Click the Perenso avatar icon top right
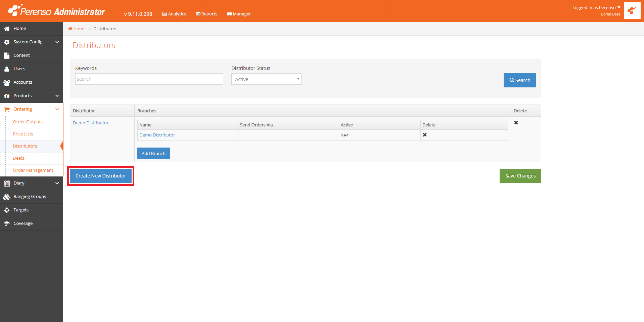 coord(632,11)
